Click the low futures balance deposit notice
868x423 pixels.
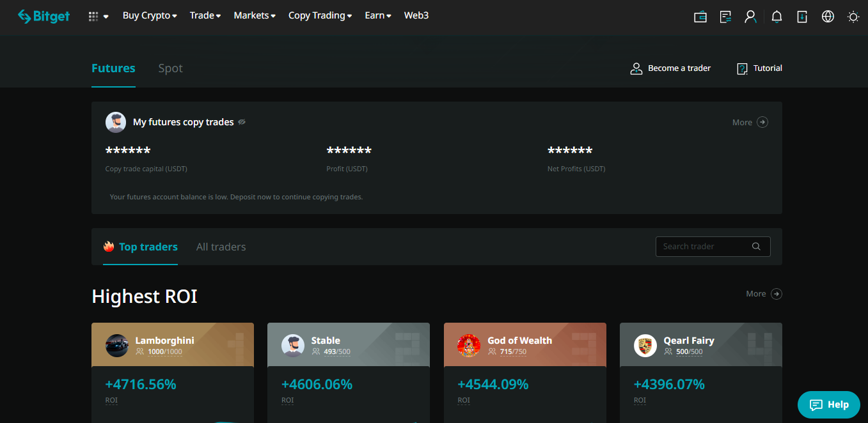tap(237, 197)
